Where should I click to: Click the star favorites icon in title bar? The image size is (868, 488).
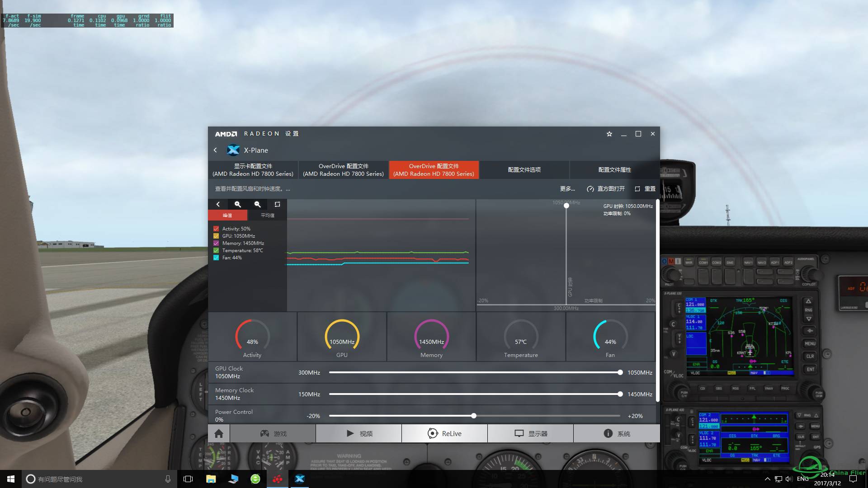click(609, 134)
